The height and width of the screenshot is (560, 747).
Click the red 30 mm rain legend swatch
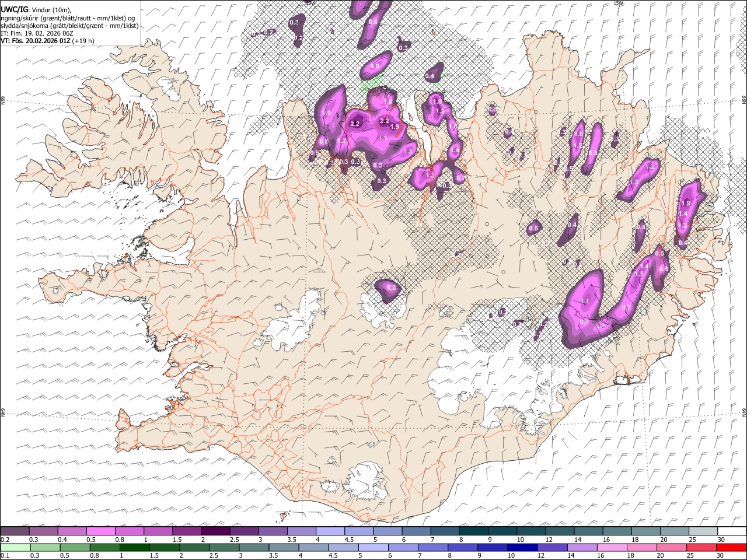(732, 547)
